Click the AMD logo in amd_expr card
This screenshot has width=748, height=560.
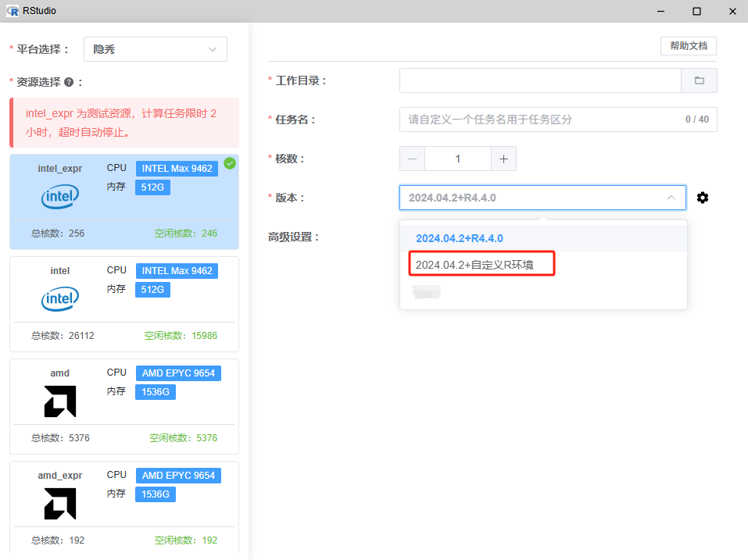(60, 504)
